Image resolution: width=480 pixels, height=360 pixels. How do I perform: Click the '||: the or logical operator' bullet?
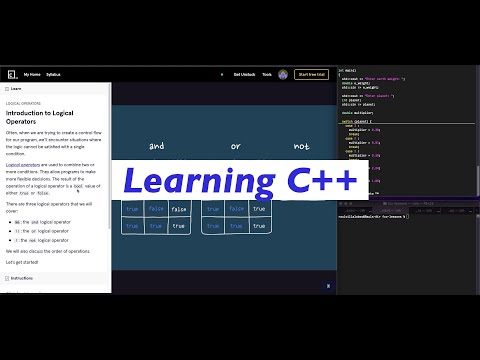[x=42, y=231]
